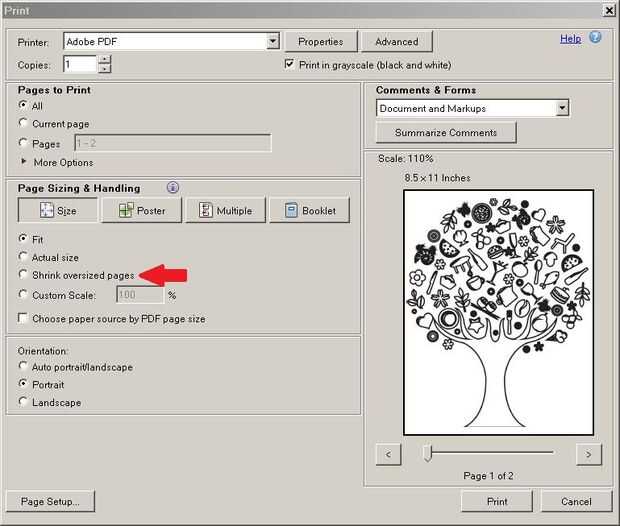
Task: Click the Scale: 110% text
Action: point(405,159)
